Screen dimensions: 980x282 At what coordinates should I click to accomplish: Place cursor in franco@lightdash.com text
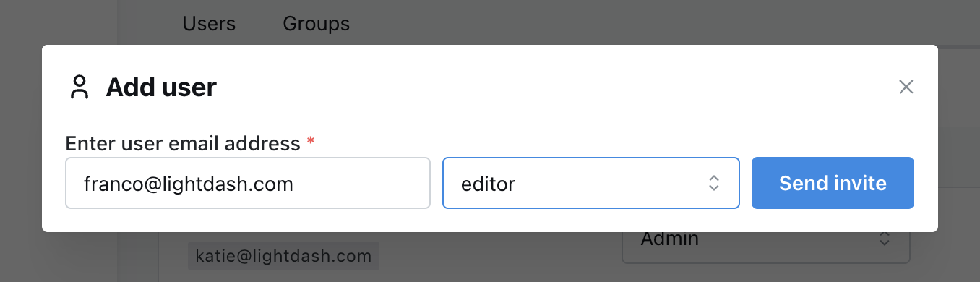[x=189, y=184]
